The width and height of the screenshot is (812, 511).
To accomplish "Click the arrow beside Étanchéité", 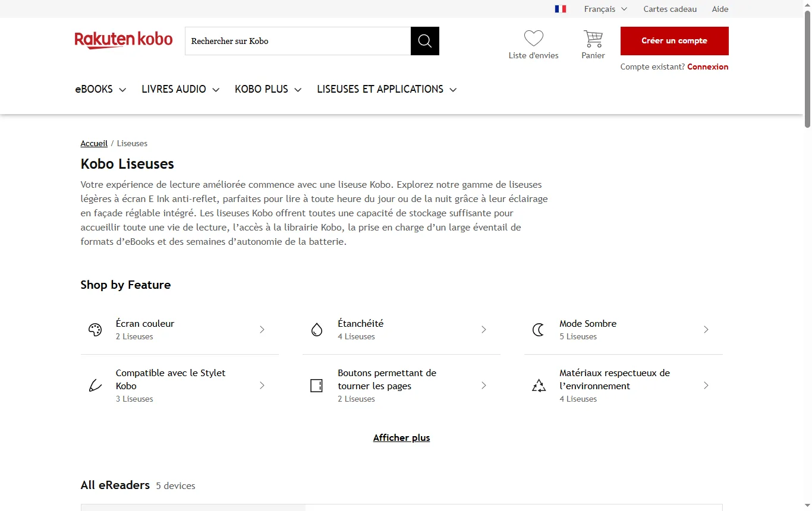I will click(x=484, y=330).
